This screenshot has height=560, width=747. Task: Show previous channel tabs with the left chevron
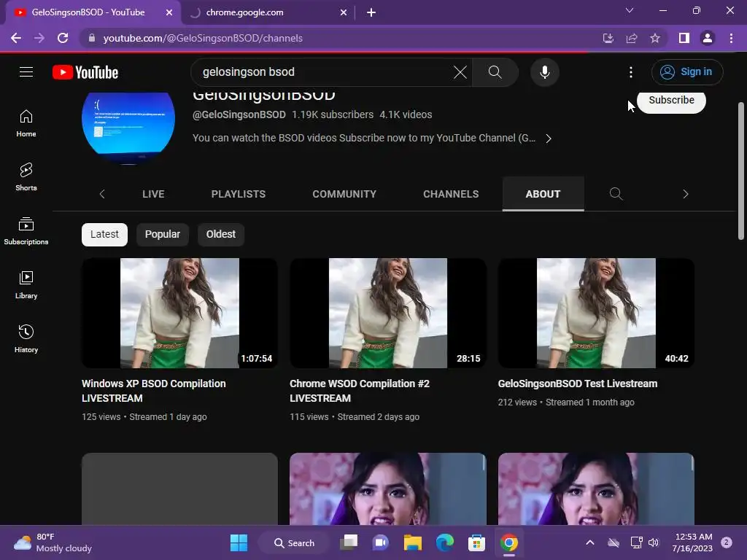coord(102,194)
